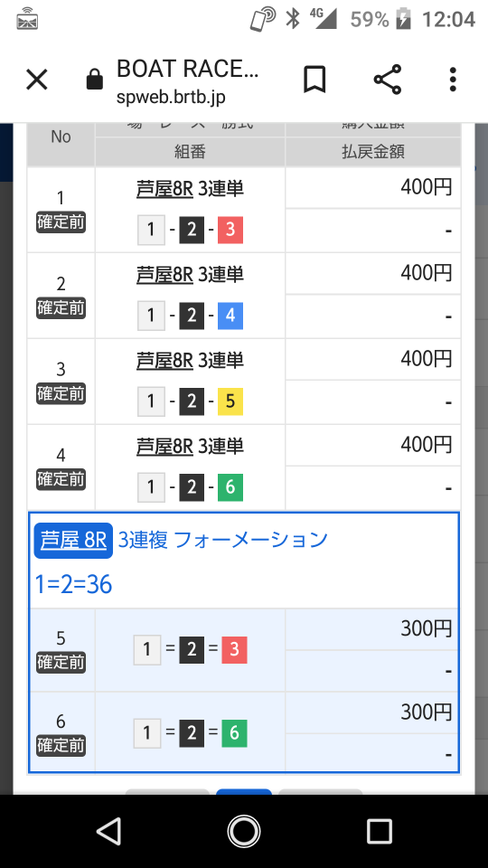488x868 pixels.
Task: Tap blue boat 4 swatch in row 2
Action: 230,316
